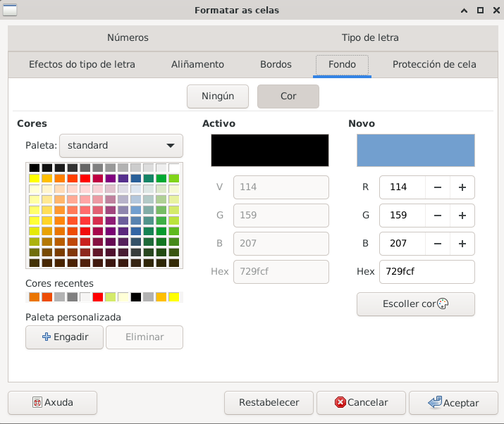Cancel the dialog with Cancelar

pyautogui.click(x=361, y=402)
